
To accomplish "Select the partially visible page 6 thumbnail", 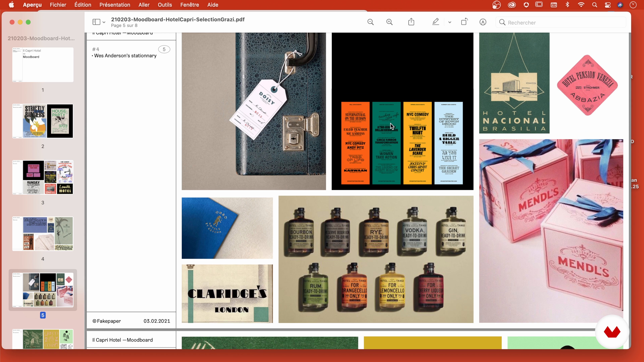I will coord(43,339).
